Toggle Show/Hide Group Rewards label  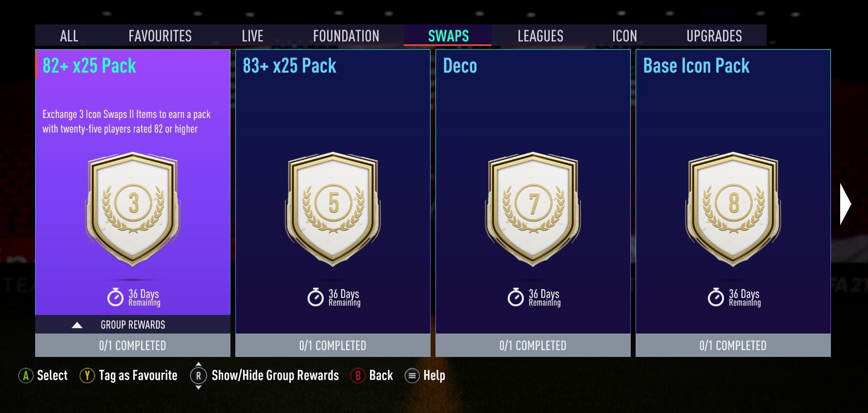(x=275, y=375)
